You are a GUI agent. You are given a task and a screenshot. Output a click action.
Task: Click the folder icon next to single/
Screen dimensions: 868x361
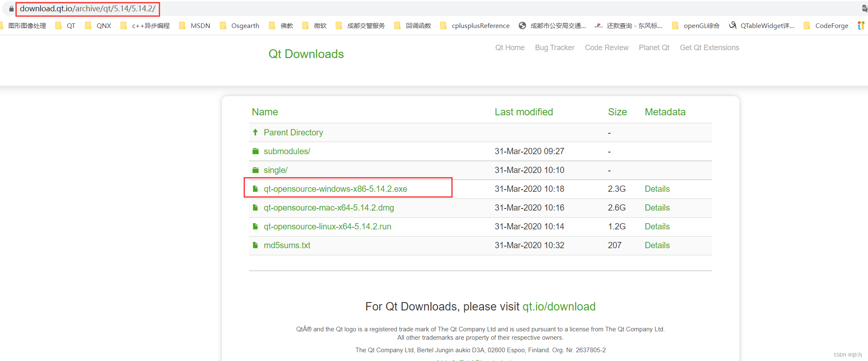point(255,170)
